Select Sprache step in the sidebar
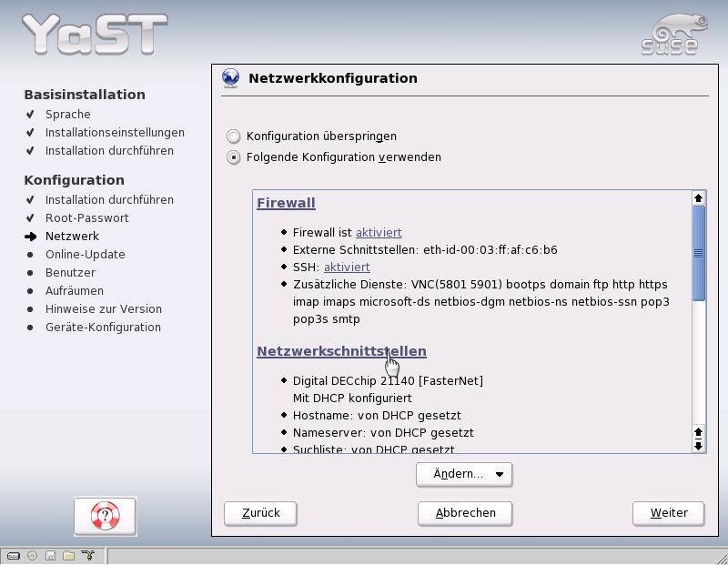The image size is (728, 565). pos(67,115)
